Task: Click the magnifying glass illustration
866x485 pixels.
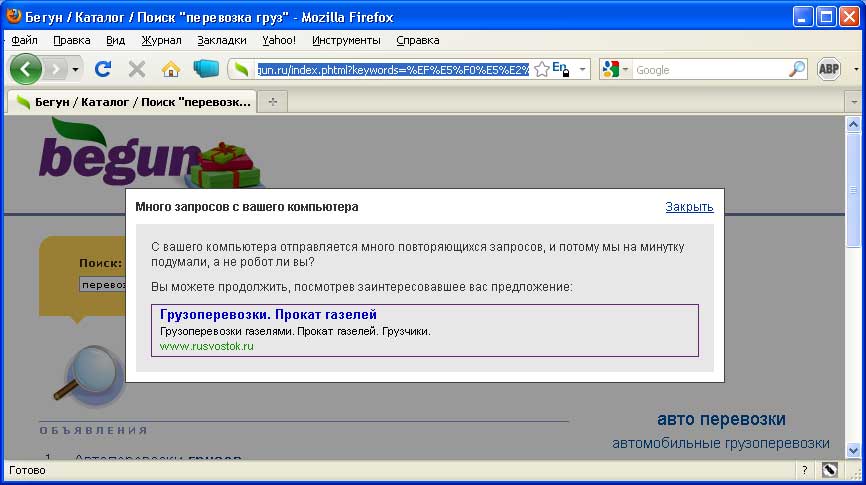Action: [x=89, y=376]
